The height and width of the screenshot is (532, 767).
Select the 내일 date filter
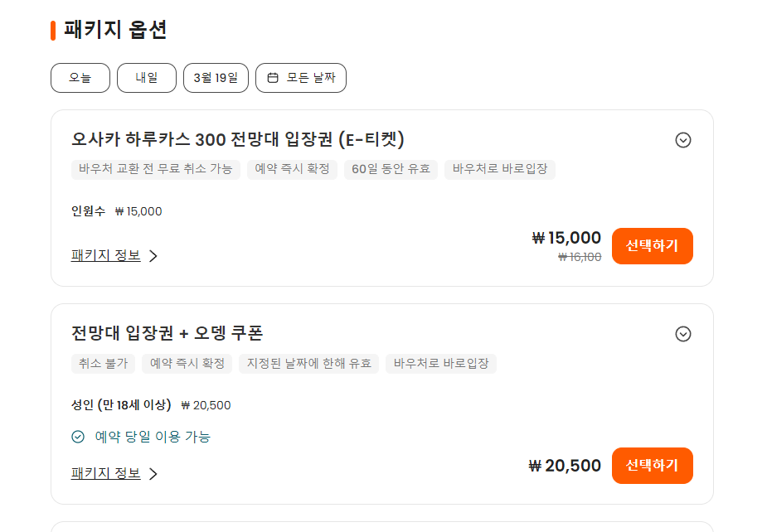click(147, 78)
